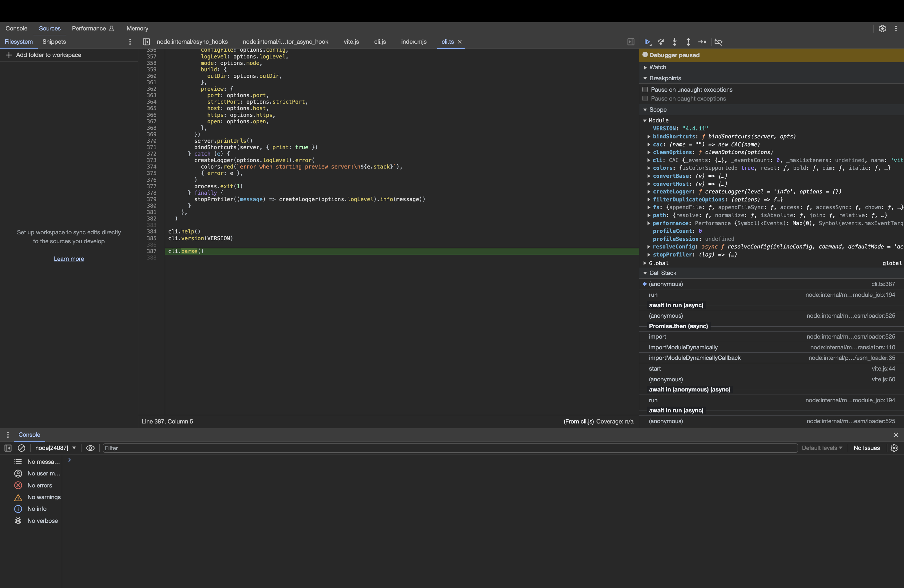Switch to the Memory panel tab
The height and width of the screenshot is (588, 904).
137,29
